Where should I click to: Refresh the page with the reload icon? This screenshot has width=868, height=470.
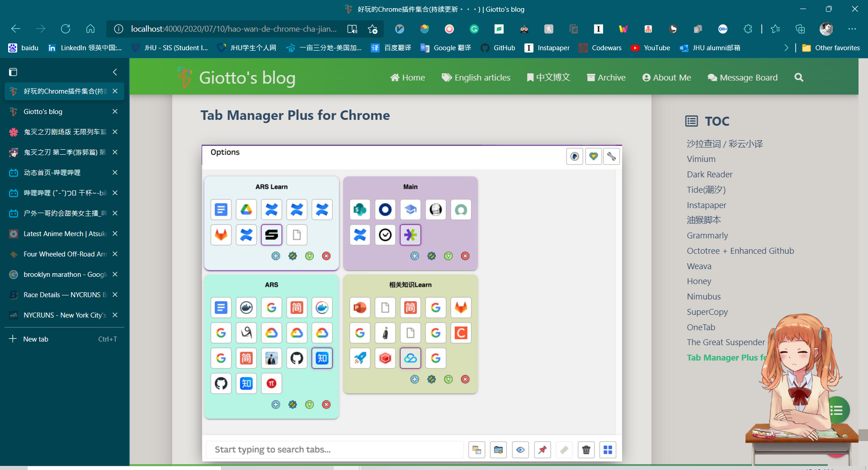click(66, 29)
